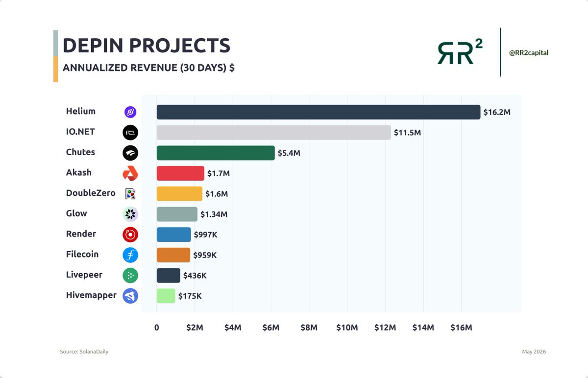Image resolution: width=588 pixels, height=378 pixels.
Task: Select the IO.NET grey bar
Action: (274, 132)
